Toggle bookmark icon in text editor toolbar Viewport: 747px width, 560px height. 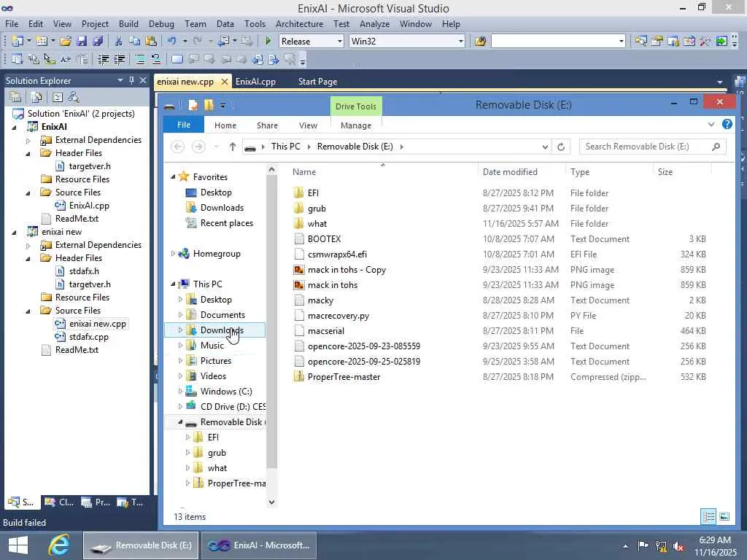pyautogui.click(x=177, y=60)
